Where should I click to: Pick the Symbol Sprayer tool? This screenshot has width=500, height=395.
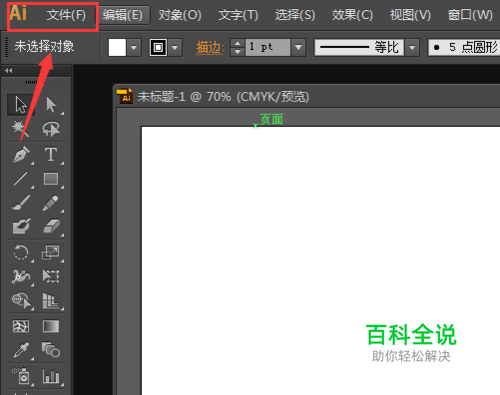click(21, 376)
